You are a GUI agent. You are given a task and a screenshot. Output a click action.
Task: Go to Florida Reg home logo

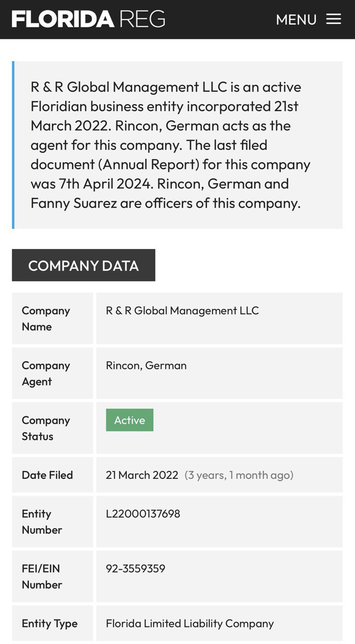click(x=89, y=19)
